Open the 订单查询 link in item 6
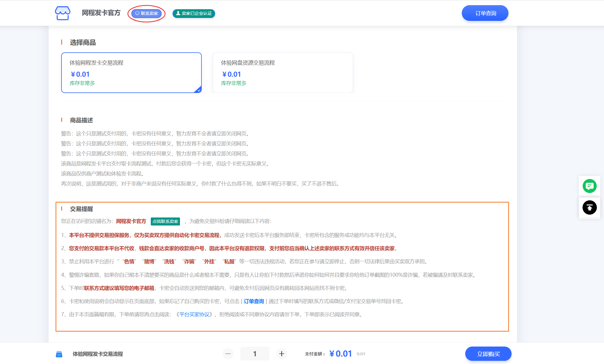This screenshot has height=364, width=604. coord(254,301)
